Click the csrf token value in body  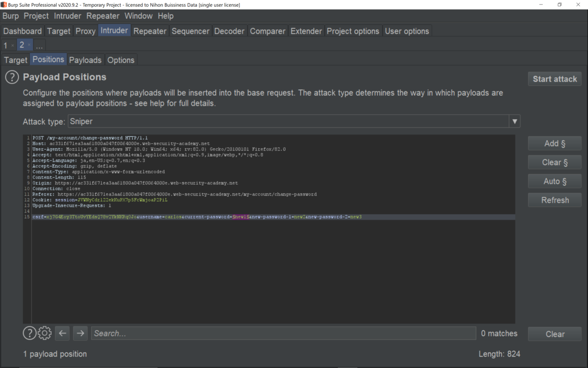[x=91, y=217]
